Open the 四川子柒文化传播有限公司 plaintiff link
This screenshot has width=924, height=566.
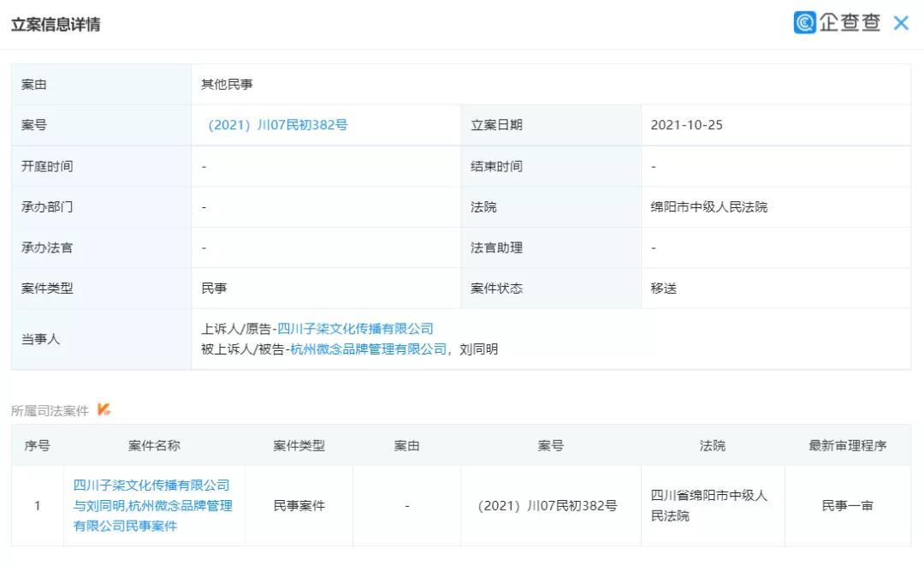pos(356,328)
